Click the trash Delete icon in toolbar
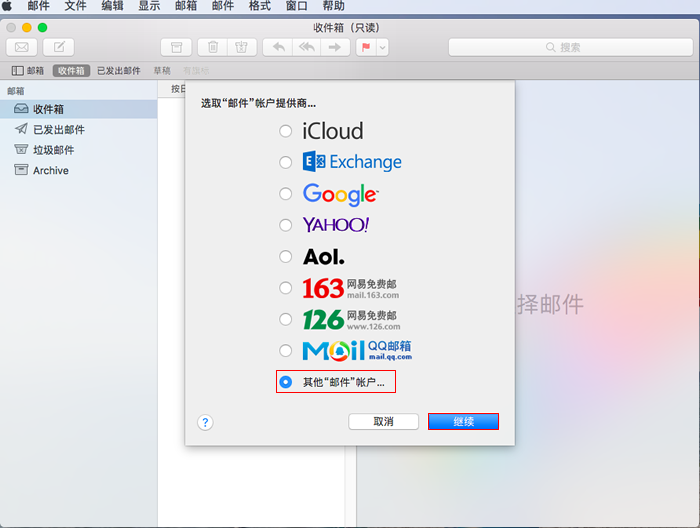 click(213, 47)
